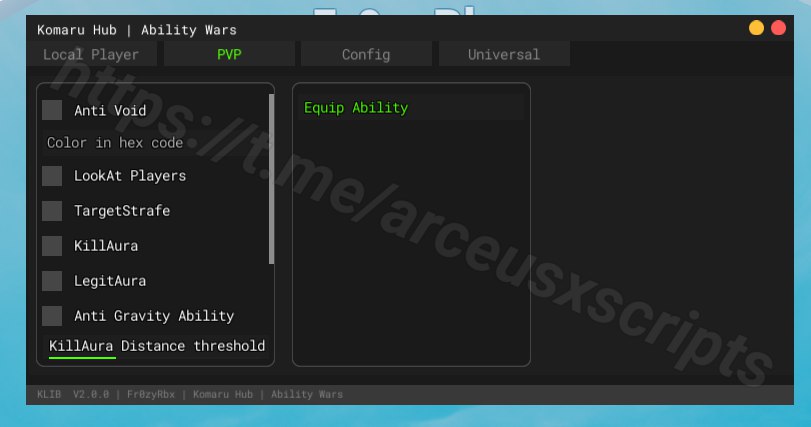Toggle the LookAt Players checkbox

[x=52, y=176]
